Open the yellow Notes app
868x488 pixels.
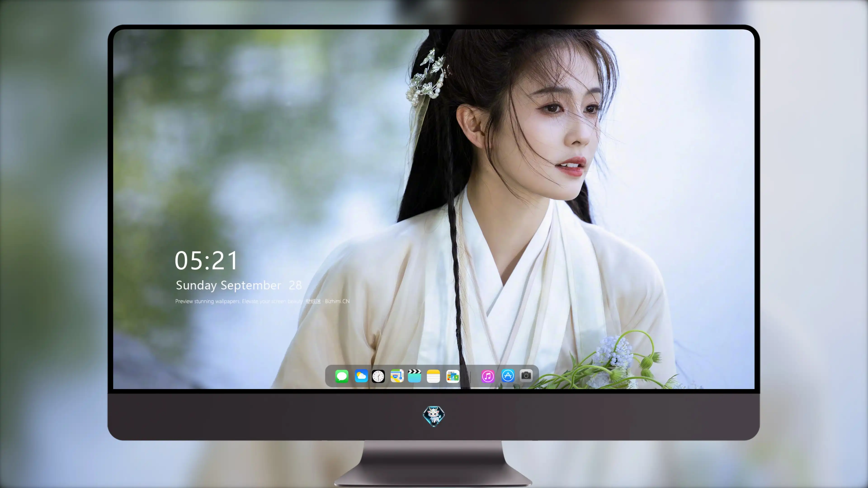coord(433,376)
